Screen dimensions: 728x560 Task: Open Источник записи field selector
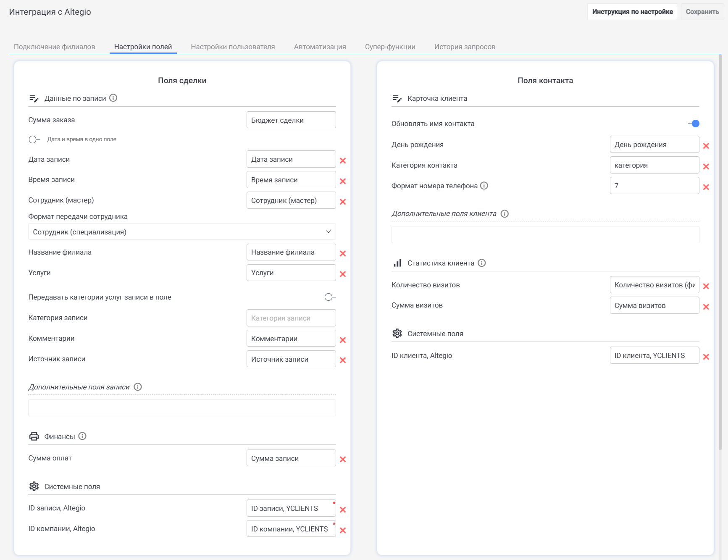(291, 359)
